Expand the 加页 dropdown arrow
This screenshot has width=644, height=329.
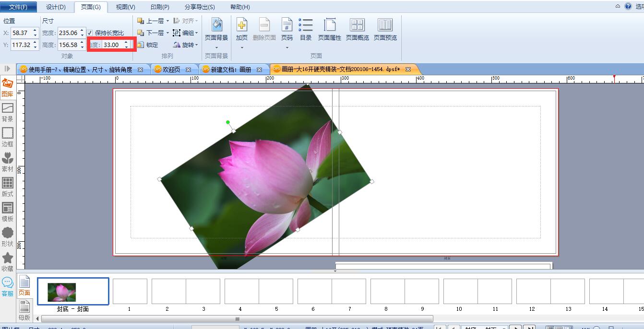tap(242, 47)
